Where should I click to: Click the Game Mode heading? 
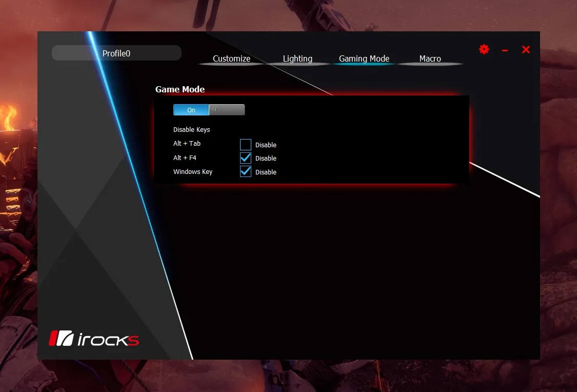[180, 89]
